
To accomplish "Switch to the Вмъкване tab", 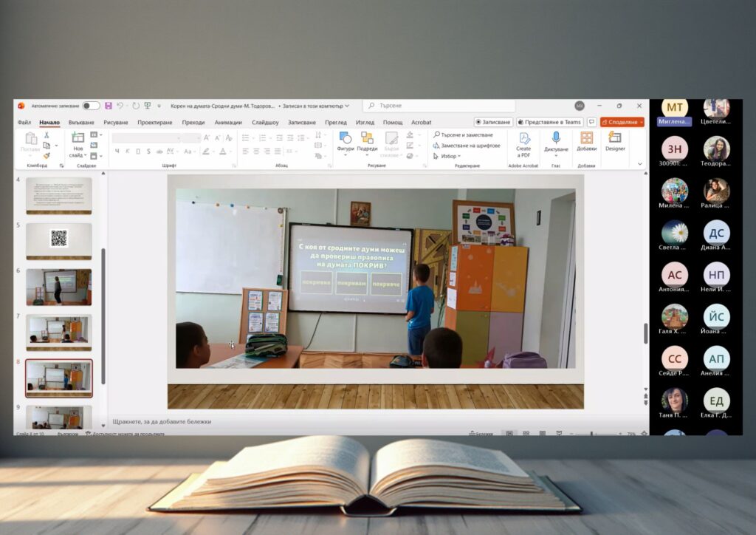I will pos(81,123).
